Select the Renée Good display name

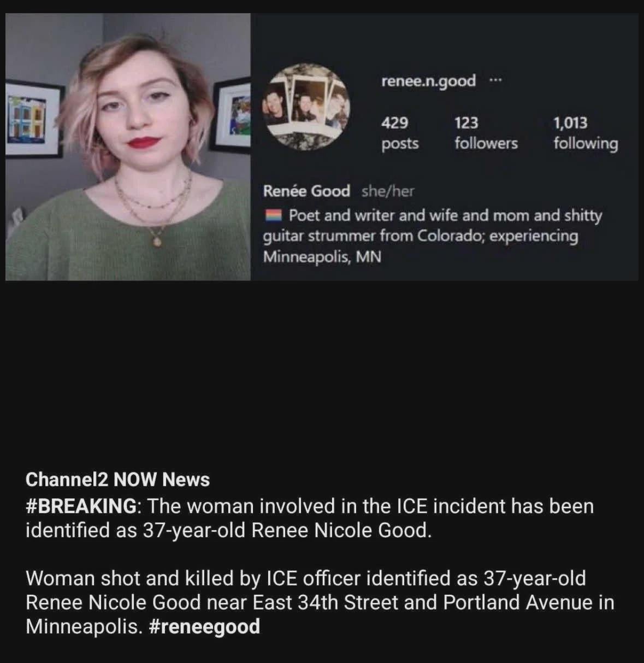[306, 191]
